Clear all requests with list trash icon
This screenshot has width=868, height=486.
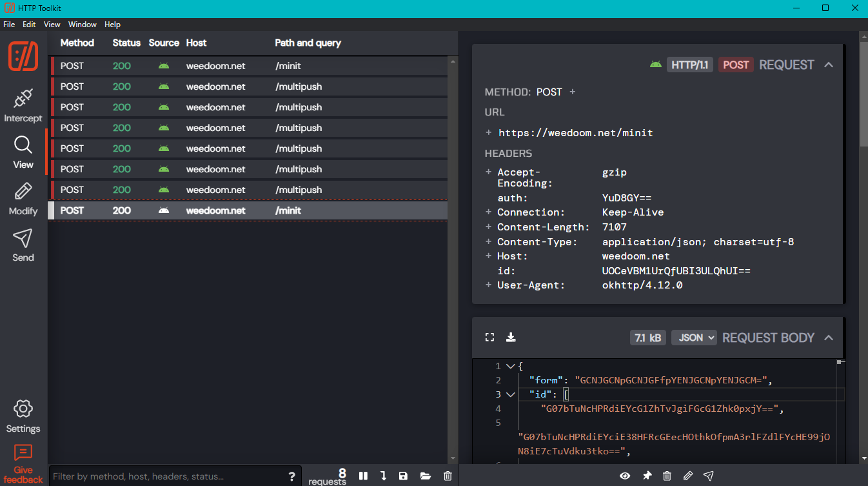tap(448, 476)
